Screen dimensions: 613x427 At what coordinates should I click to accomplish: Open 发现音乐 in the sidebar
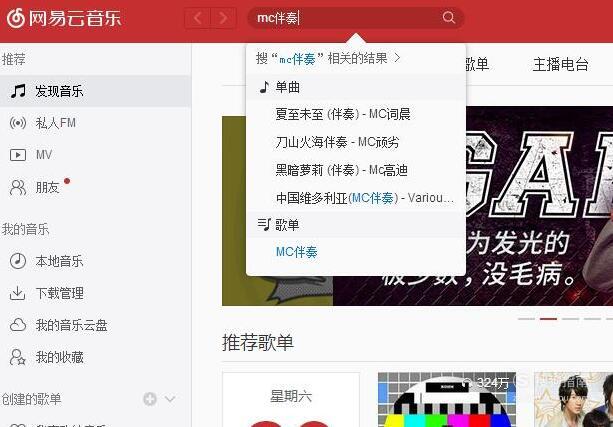pos(95,91)
